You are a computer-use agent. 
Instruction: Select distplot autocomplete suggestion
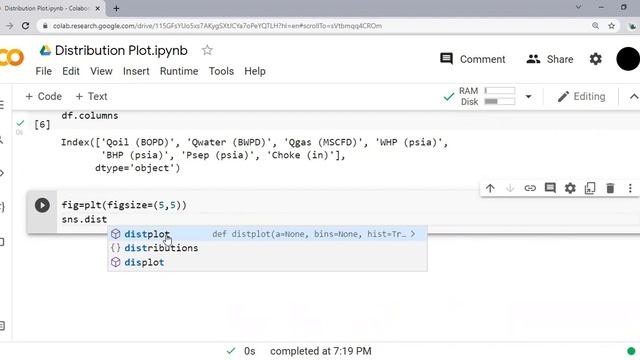click(x=267, y=234)
